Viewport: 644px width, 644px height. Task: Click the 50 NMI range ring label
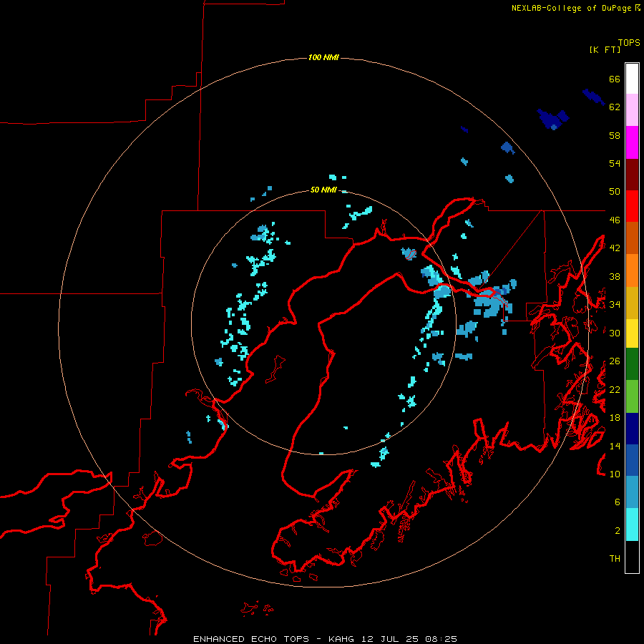pyautogui.click(x=323, y=190)
